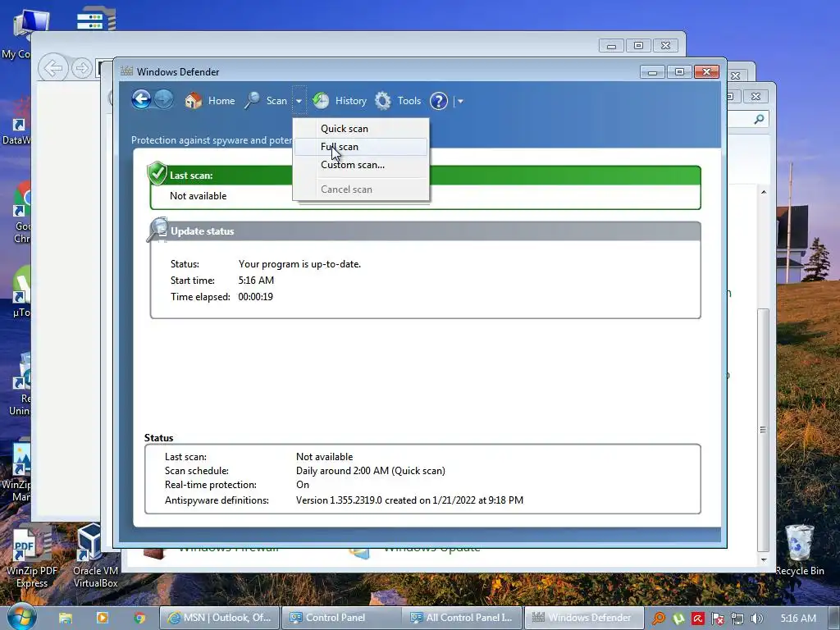Click the network tray icon
The height and width of the screenshot is (630, 840).
coord(737,619)
